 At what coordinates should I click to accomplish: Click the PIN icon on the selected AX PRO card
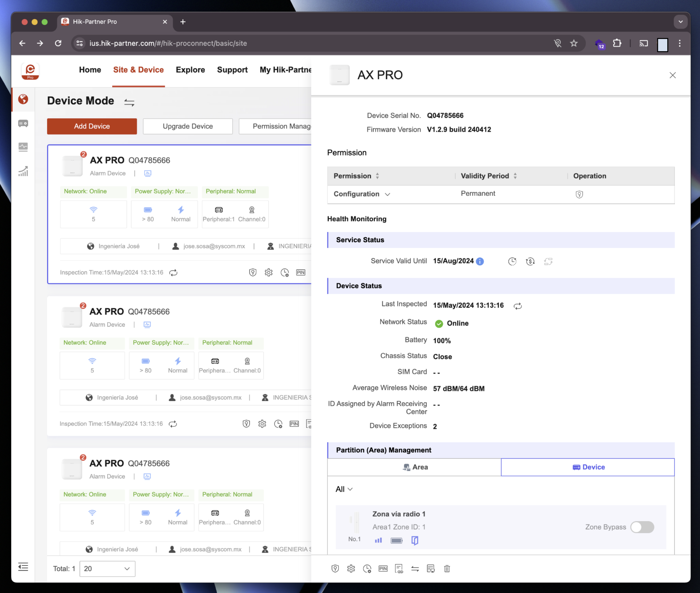pyautogui.click(x=300, y=273)
